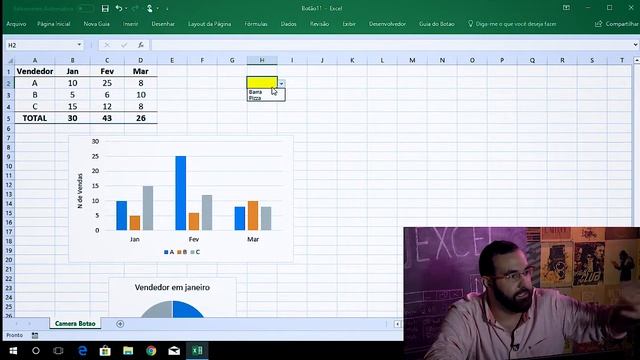The image size is (640, 360).
Task: Click legend entry A of bar chart
Action: (169, 252)
